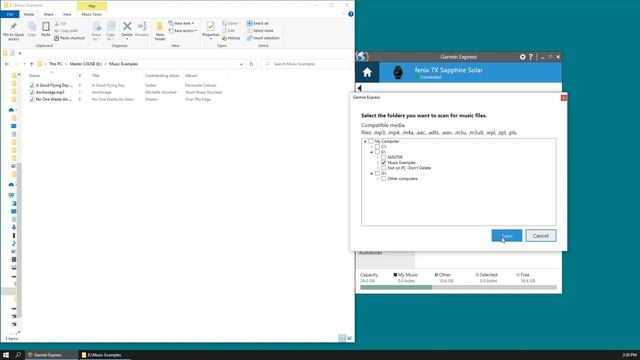
Task: Click the Cut command
Action: tap(60, 24)
